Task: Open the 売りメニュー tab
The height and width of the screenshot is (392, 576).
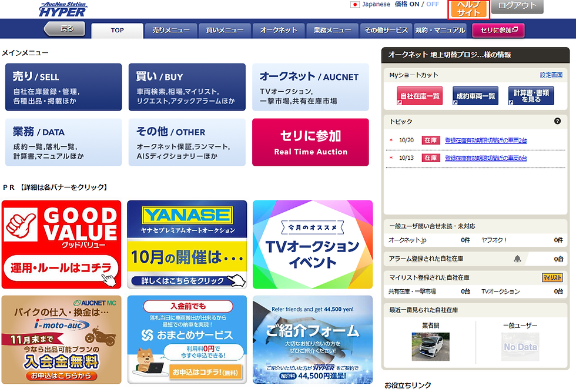Action: coord(171,31)
